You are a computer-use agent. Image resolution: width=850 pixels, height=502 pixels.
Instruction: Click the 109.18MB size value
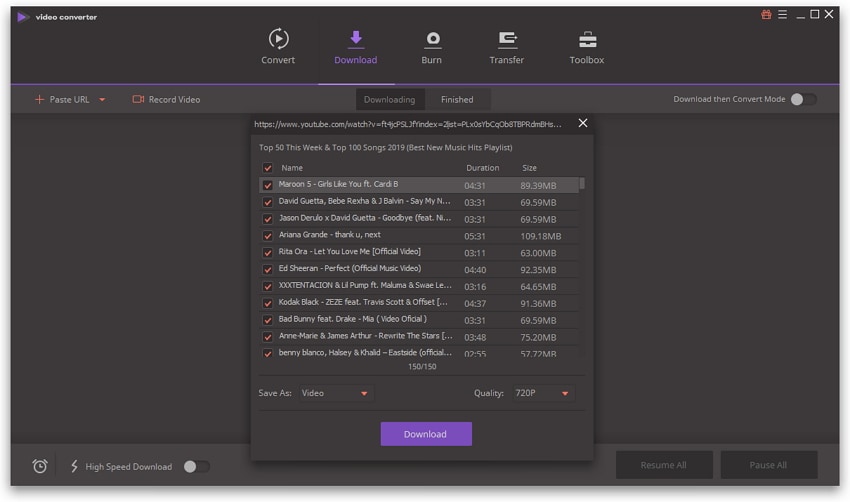pos(540,236)
